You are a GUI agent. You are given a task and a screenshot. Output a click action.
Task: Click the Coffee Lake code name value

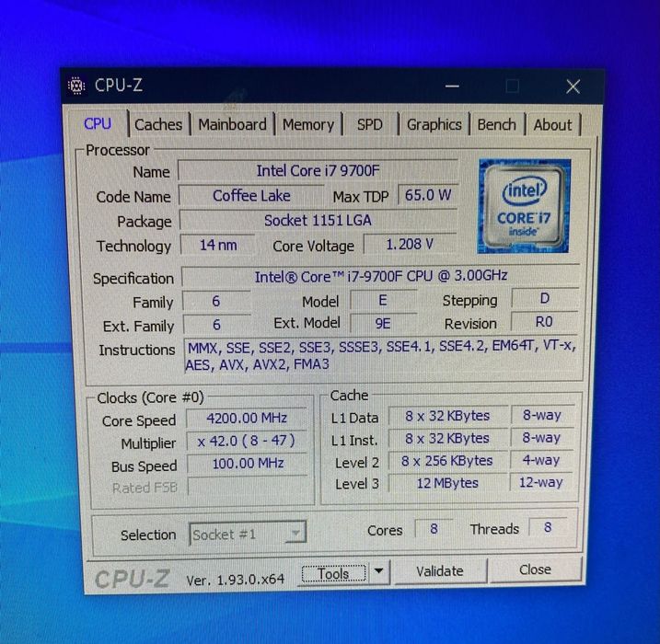point(251,196)
